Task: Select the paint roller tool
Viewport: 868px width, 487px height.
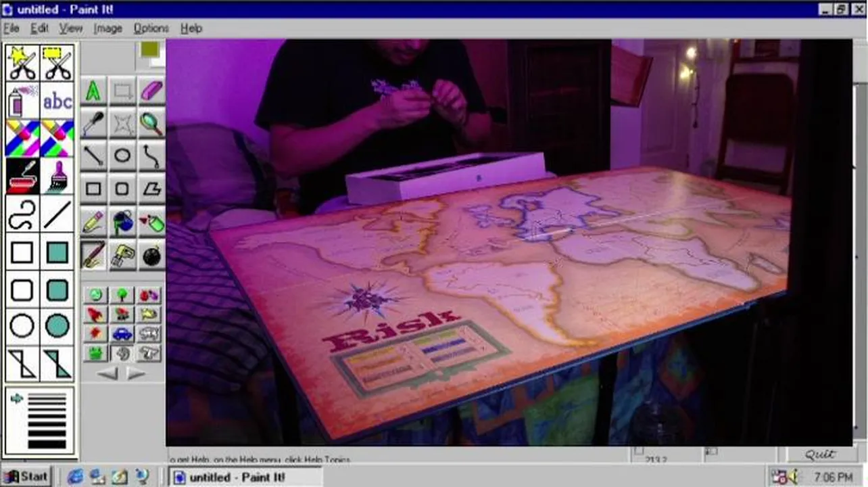Action: (22, 176)
